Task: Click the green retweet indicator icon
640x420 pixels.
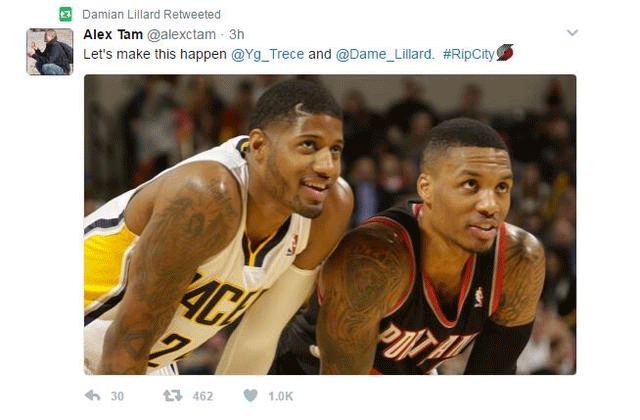Action: point(65,14)
